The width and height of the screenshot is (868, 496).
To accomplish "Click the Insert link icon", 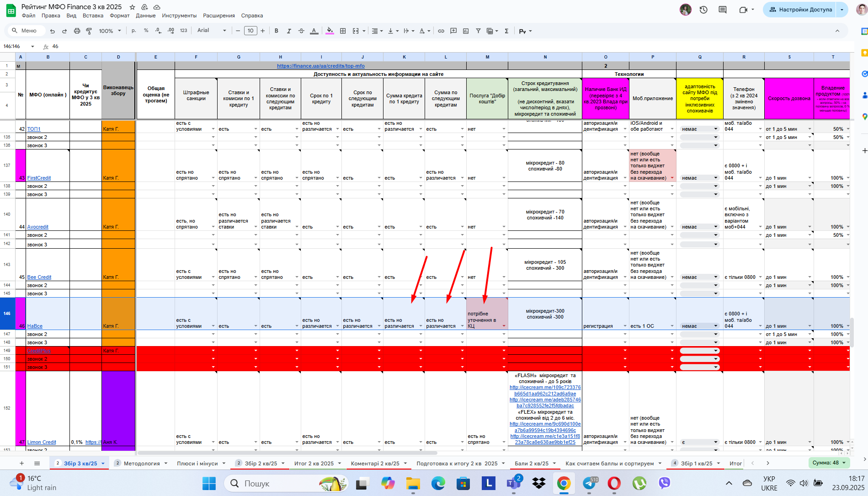I will tap(441, 31).
